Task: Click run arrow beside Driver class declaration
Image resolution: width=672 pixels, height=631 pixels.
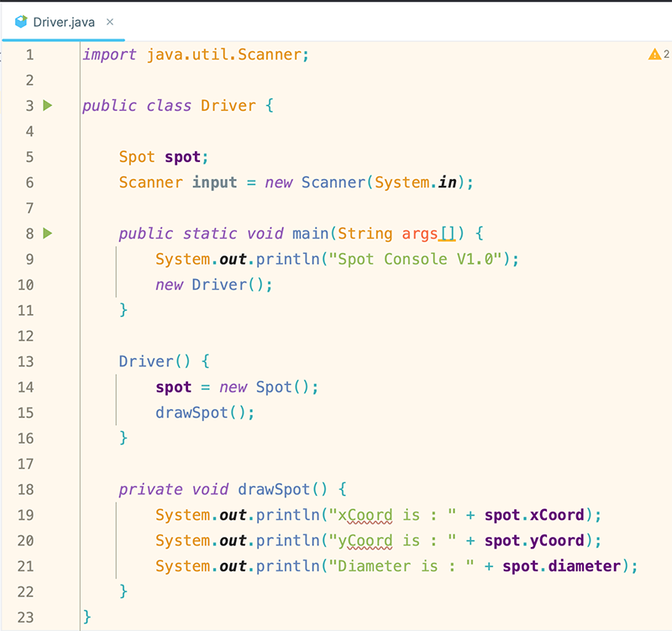Action: (48, 106)
